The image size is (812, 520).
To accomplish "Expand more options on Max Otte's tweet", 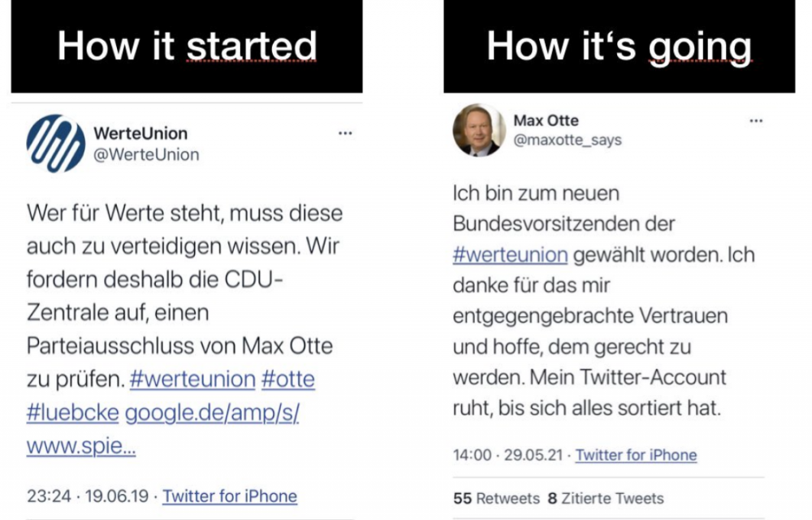I will point(756,120).
